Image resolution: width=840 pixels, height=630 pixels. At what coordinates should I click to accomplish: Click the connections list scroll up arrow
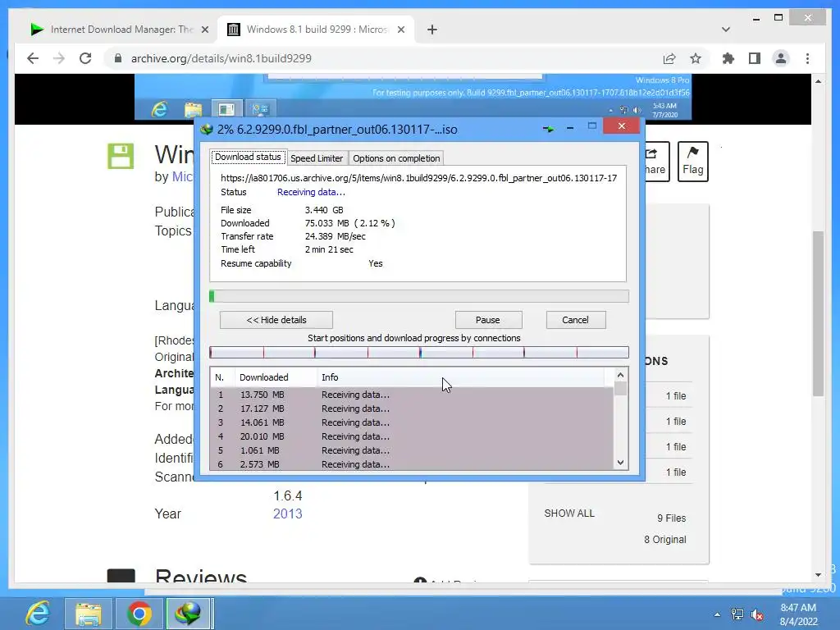pos(620,375)
